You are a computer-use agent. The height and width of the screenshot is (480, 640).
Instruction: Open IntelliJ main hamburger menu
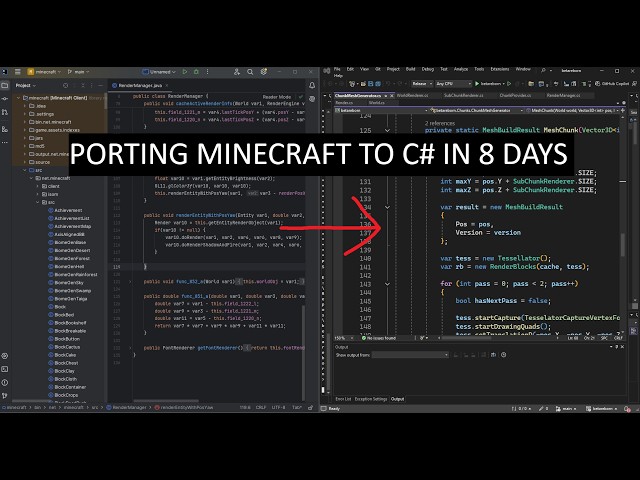point(18,72)
